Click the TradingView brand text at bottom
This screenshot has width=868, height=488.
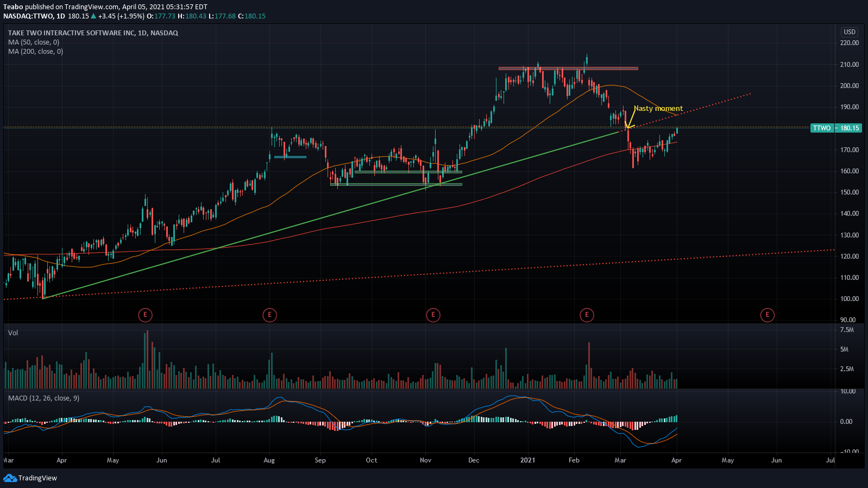tap(37, 478)
